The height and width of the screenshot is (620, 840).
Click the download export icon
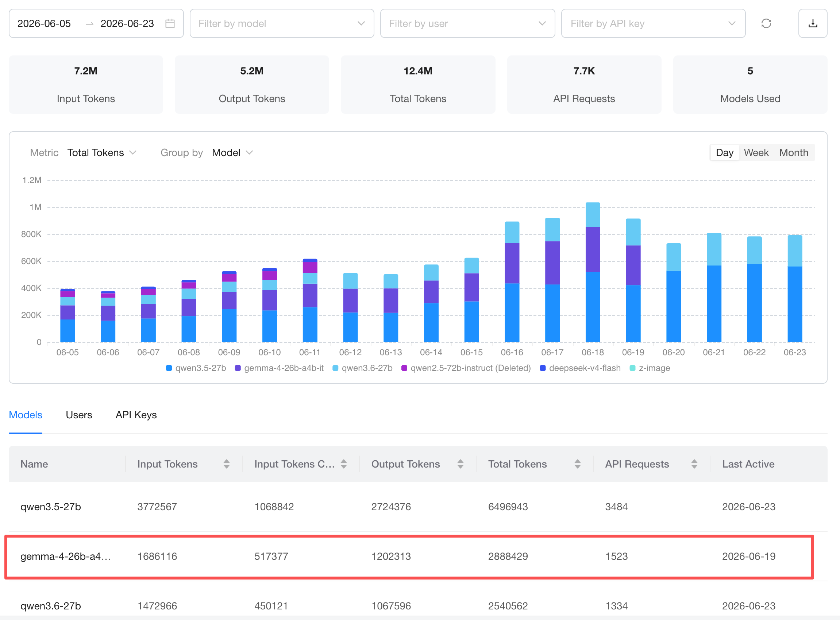pyautogui.click(x=813, y=24)
